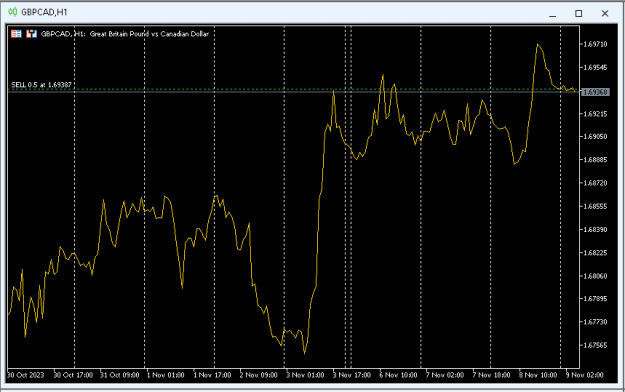Select the SELL 0.5 at 1.69387 order label

[41, 85]
